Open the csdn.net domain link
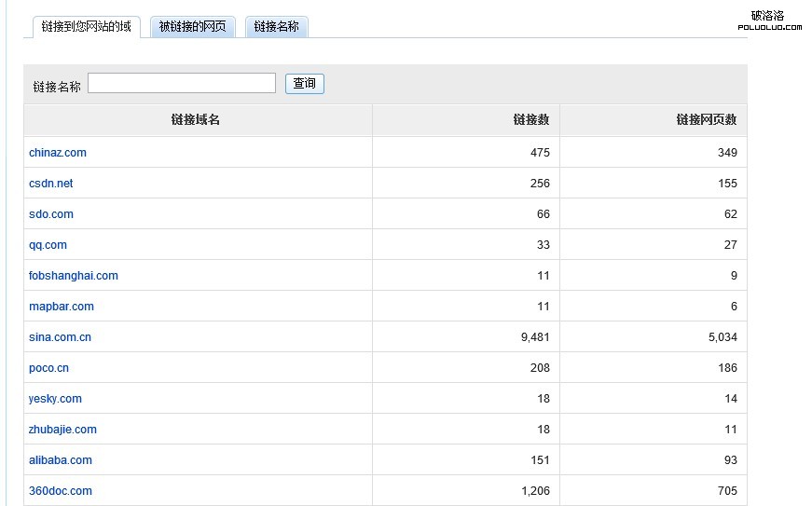 pyautogui.click(x=51, y=184)
